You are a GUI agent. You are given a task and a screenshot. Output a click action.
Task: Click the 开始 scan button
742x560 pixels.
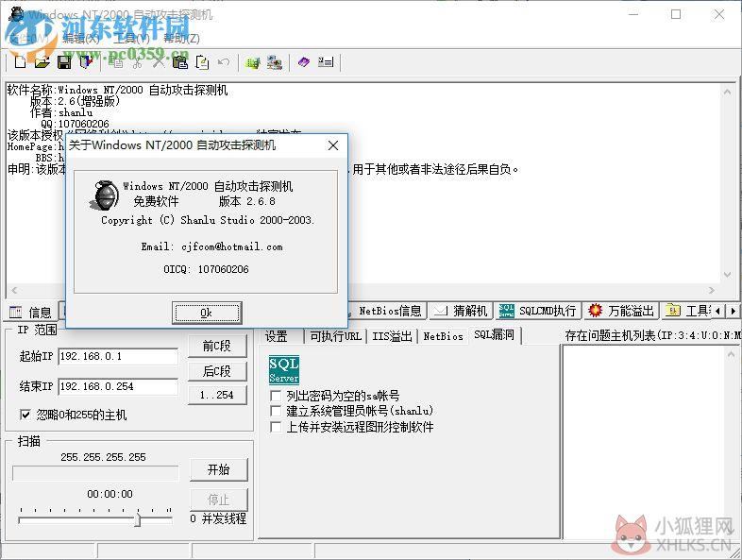click(219, 469)
